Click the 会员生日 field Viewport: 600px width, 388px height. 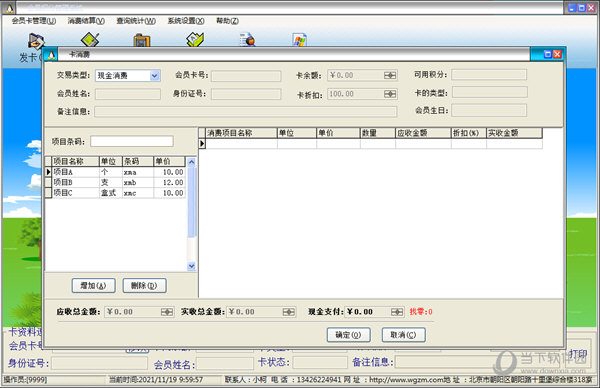489,110
